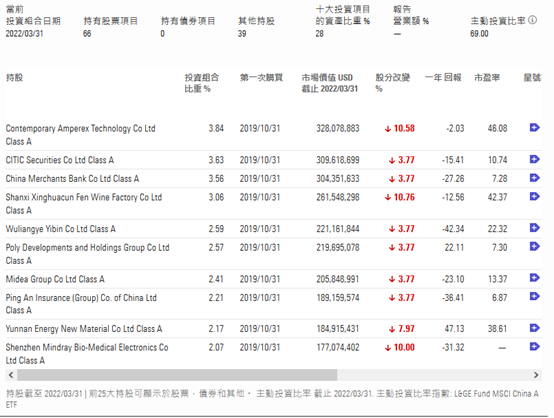Image resolution: width=554 pixels, height=418 pixels.
Task: Sort by 持股 column header
Action: [14, 77]
